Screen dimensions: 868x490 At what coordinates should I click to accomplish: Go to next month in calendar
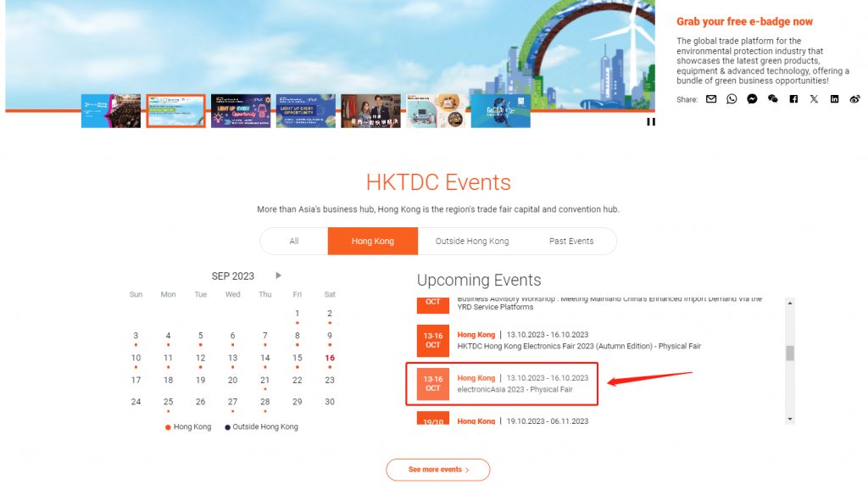[x=279, y=276]
